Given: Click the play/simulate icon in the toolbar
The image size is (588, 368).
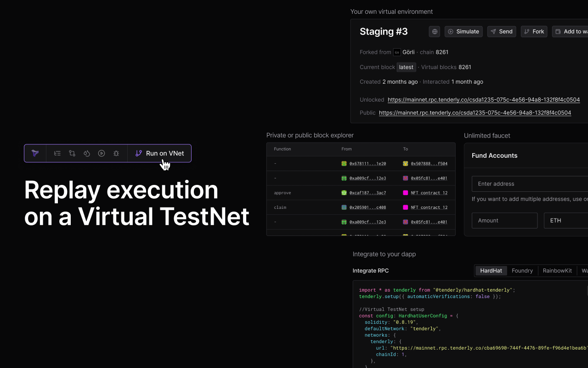Looking at the screenshot, I should (x=101, y=153).
